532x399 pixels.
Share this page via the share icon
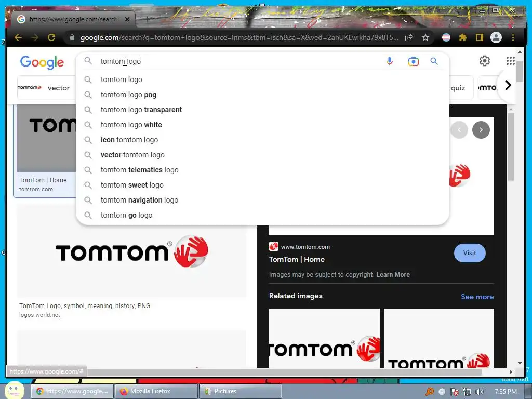tap(409, 37)
